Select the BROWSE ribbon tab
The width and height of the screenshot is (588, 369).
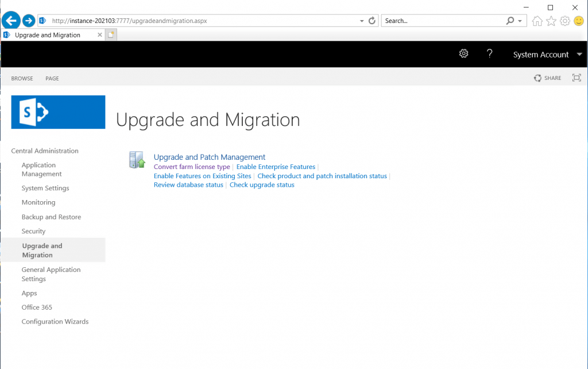[x=22, y=78]
